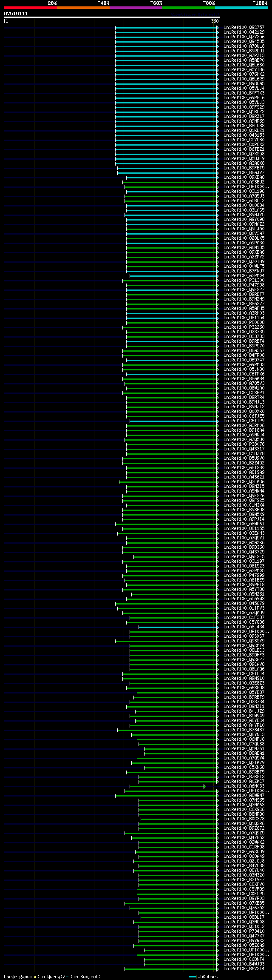The image size is (272, 980).
Task: Select hit label UniRef100_A8J434
Action: pos(244,627)
